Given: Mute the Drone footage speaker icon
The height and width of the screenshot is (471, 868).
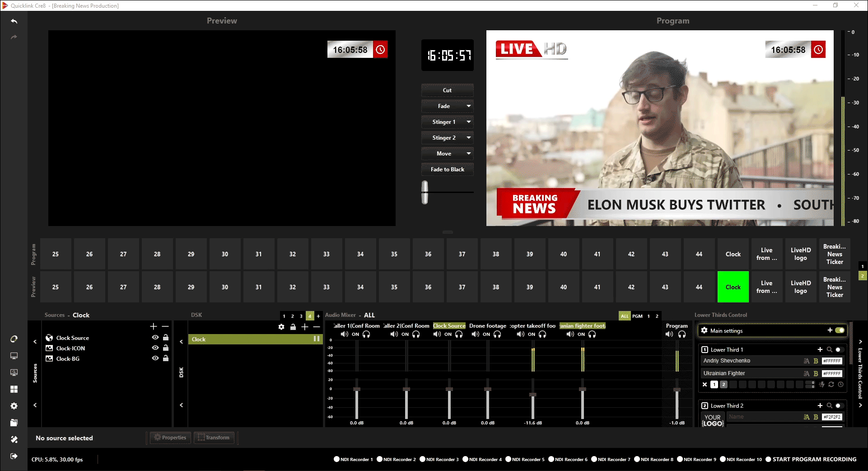Looking at the screenshot, I should (x=476, y=334).
